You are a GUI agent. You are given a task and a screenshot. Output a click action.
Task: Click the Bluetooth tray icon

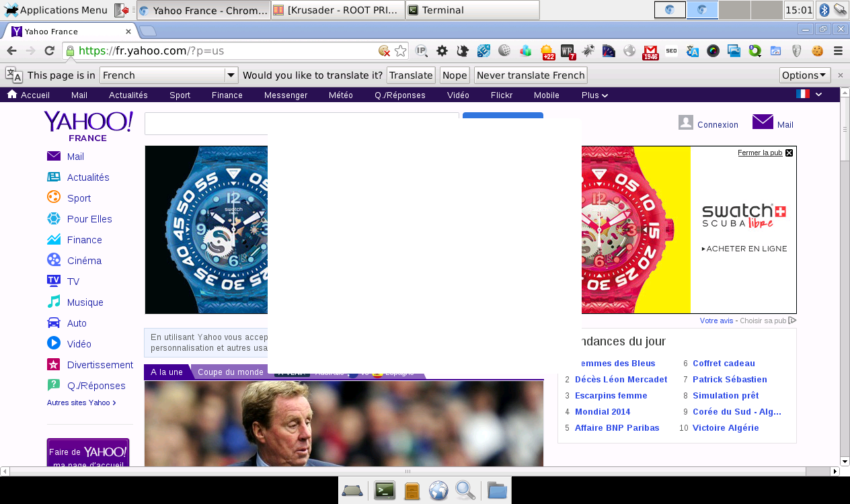pos(824,9)
